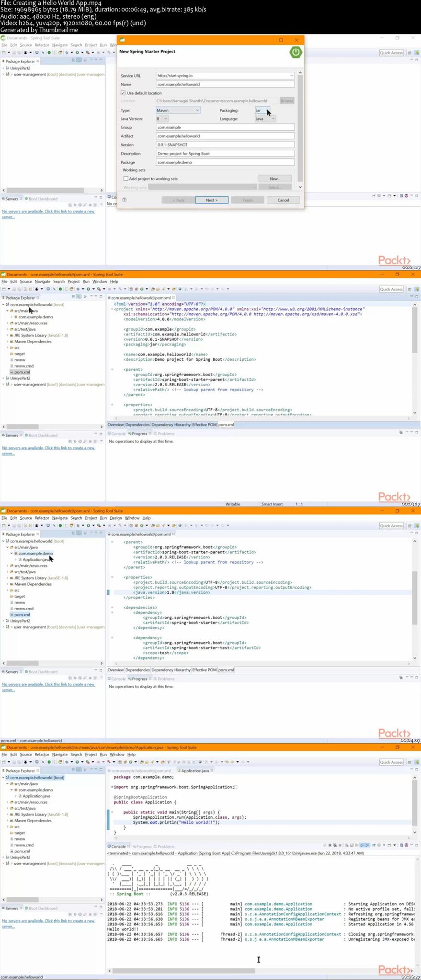Click the Next > button in the dialog

pyautogui.click(x=212, y=200)
